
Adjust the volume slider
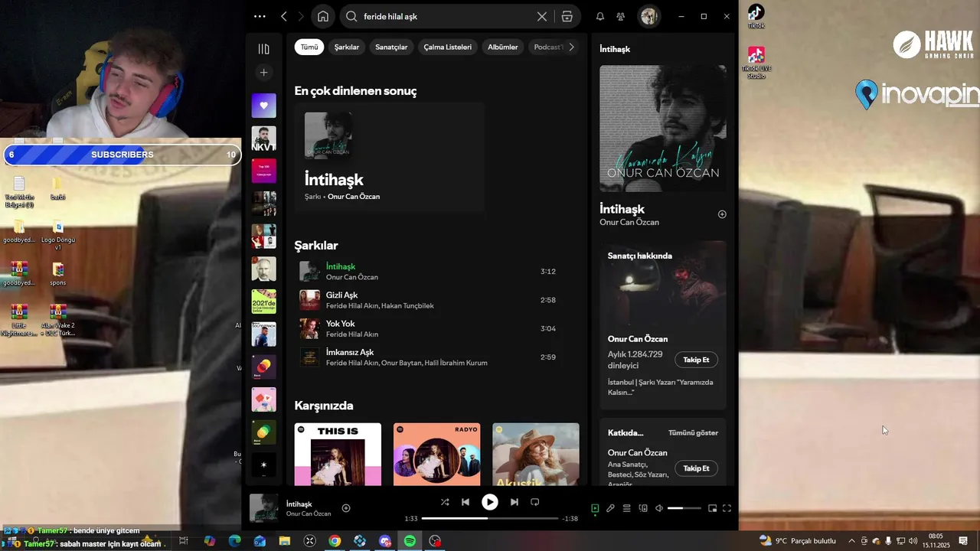pos(684,508)
